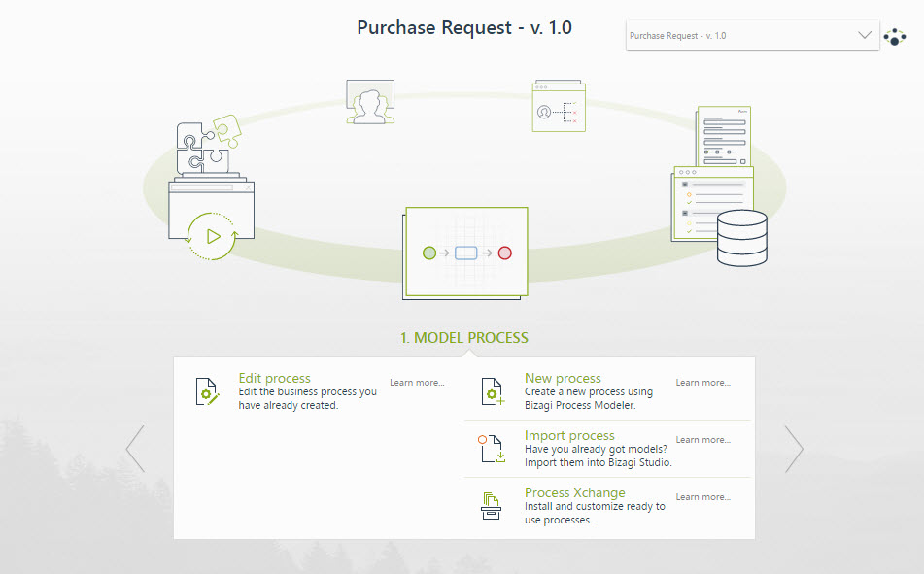This screenshot has width=924, height=574.
Task: Click text 'Install and customize ready to'
Action: pyautogui.click(x=596, y=506)
